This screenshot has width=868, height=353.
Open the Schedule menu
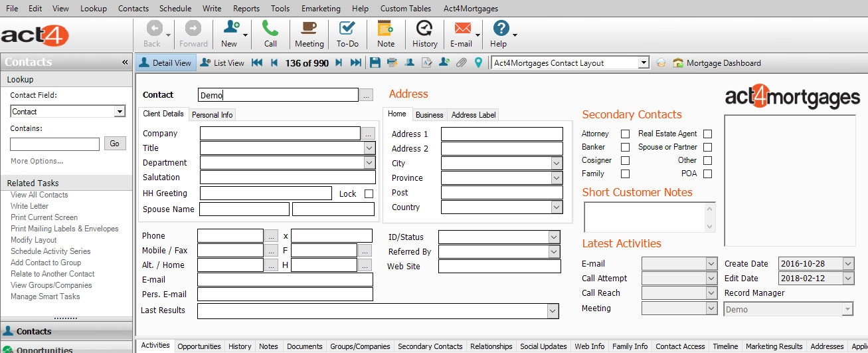tap(175, 9)
